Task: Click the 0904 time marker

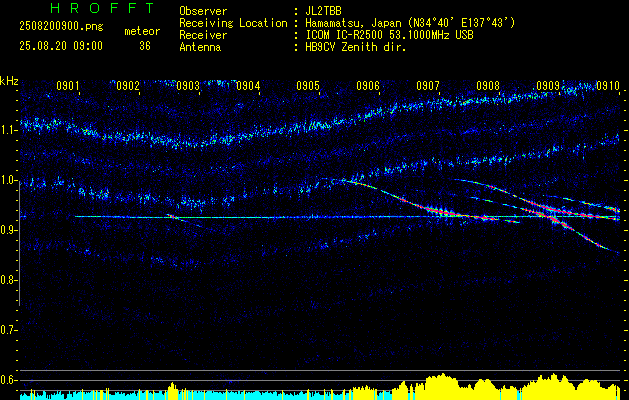Action: [x=248, y=85]
